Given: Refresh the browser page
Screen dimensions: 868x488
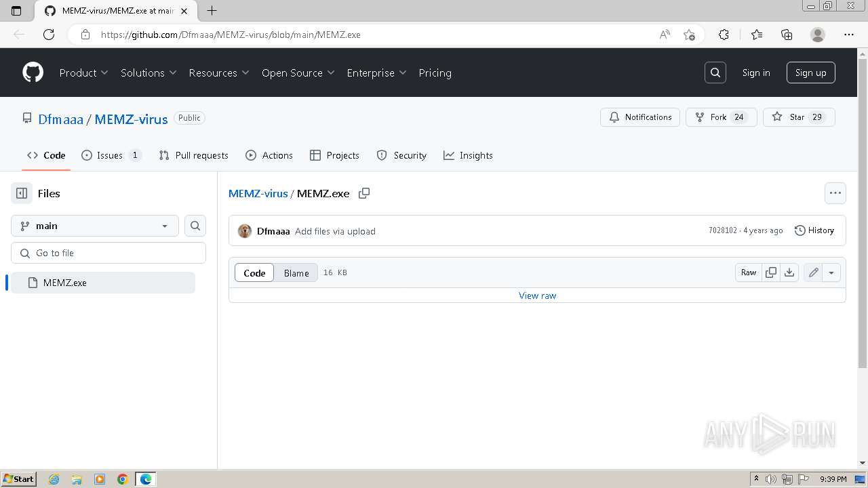Looking at the screenshot, I should [49, 35].
